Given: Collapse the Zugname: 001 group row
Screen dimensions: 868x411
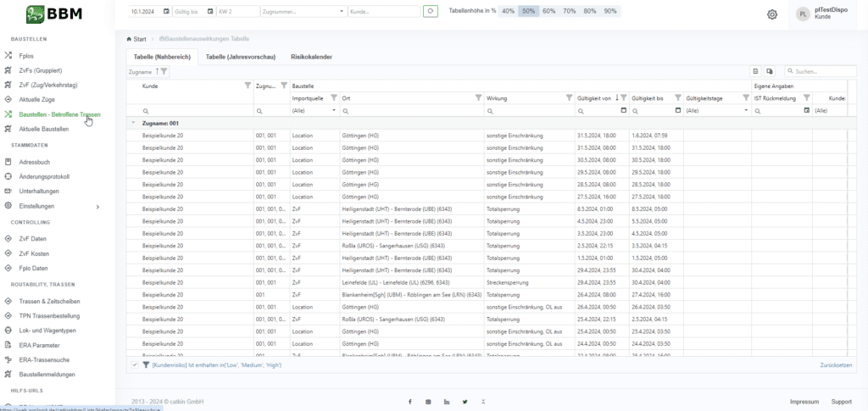Looking at the screenshot, I should point(133,123).
